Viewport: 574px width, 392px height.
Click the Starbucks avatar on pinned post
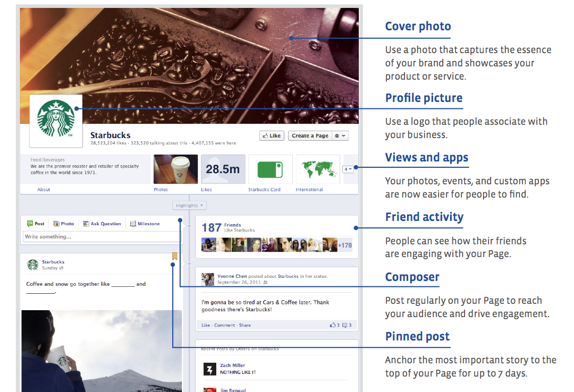pos(32,265)
